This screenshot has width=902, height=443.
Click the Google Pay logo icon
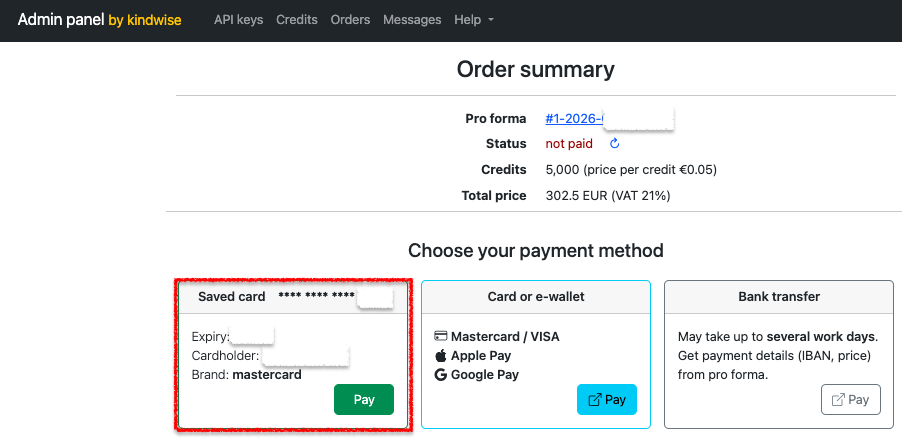click(441, 375)
